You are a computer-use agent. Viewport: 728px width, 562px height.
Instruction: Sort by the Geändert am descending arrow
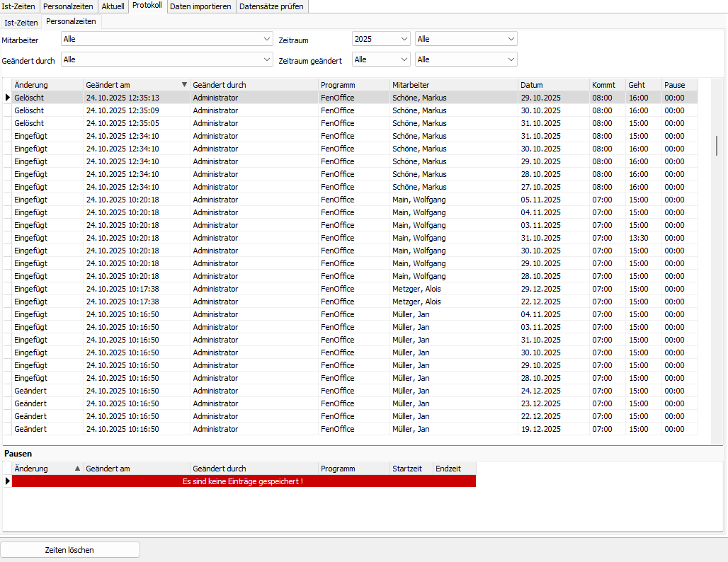(184, 85)
